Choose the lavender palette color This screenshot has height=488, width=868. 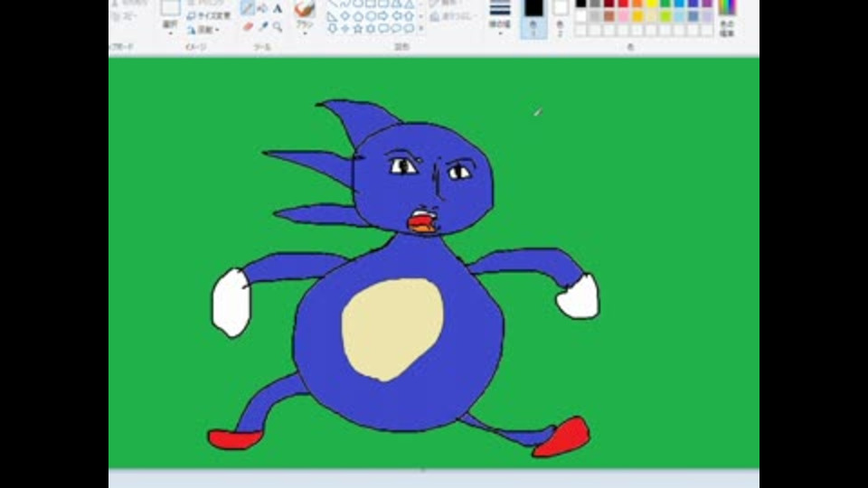(x=707, y=16)
